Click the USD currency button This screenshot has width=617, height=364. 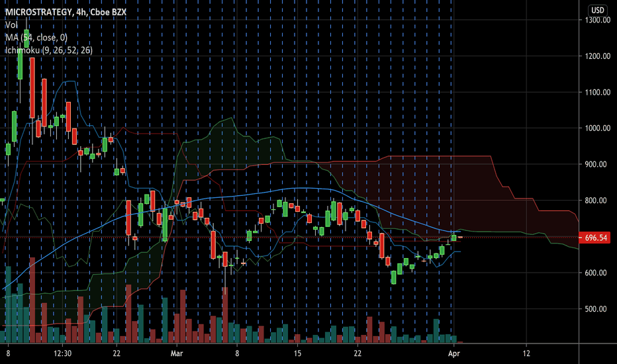tap(598, 10)
